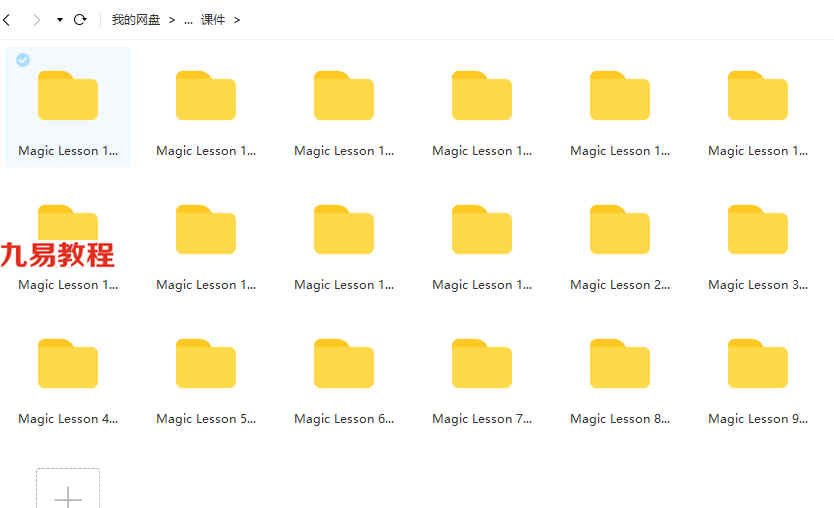834x508 pixels.
Task: Open the highlighted Magic Lesson 1 folder icon
Action: (x=68, y=95)
